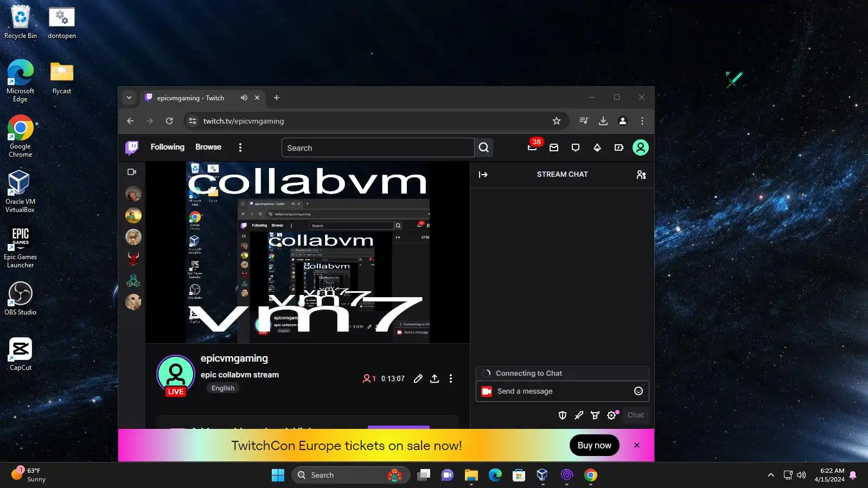The width and height of the screenshot is (868, 488).
Task: Open the chat community users list
Action: click(x=641, y=175)
